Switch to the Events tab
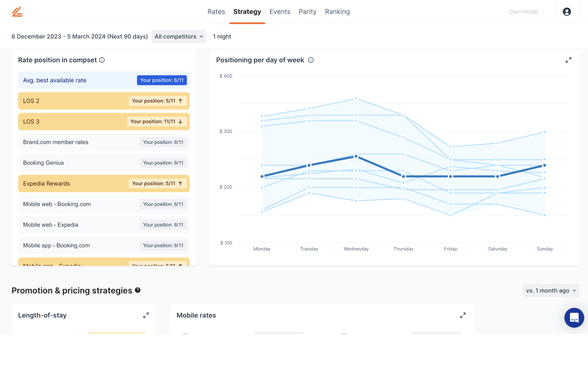The height and width of the screenshot is (368, 588). coord(280,12)
